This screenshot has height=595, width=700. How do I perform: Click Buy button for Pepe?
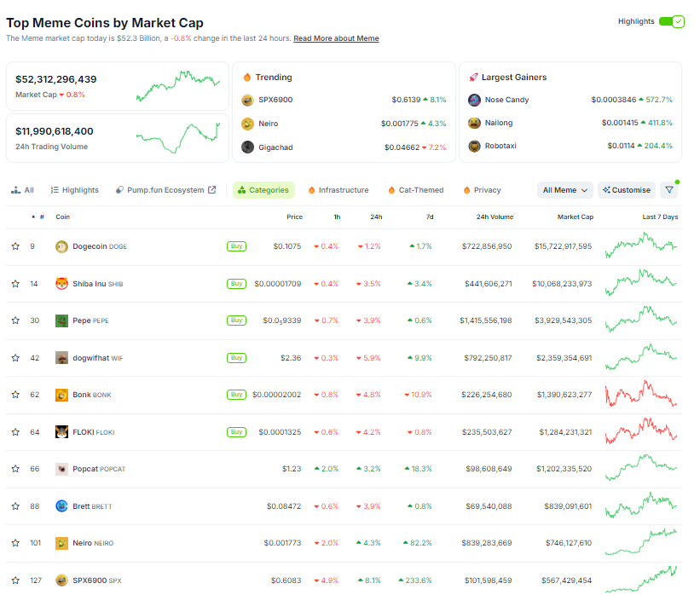click(236, 321)
